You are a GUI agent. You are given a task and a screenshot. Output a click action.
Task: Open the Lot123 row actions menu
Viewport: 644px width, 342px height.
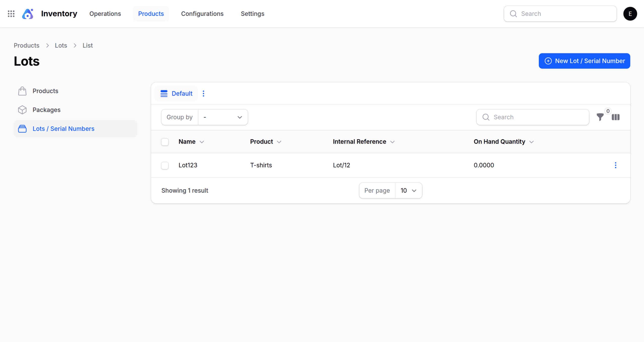click(x=616, y=165)
